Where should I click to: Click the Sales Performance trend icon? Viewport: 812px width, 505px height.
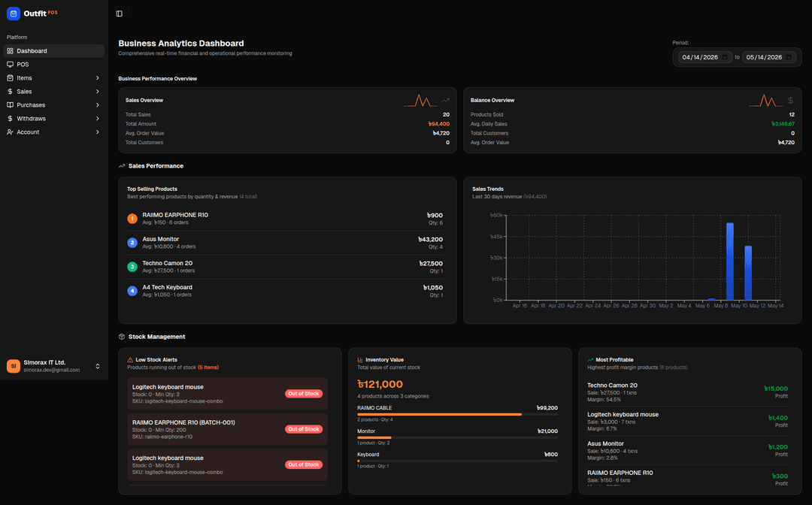click(x=122, y=166)
